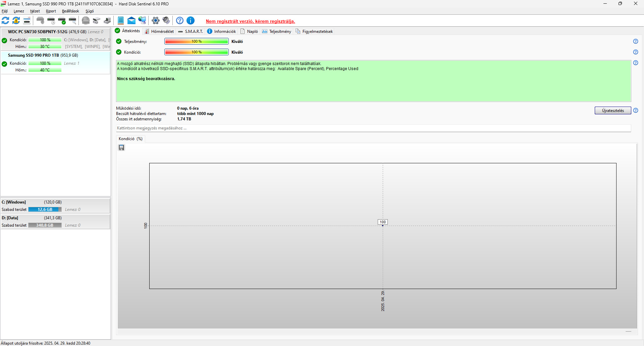Image resolution: width=644 pixels, height=346 pixels.
Task: Click help icon next to Teljesítmény bar
Action: click(636, 41)
